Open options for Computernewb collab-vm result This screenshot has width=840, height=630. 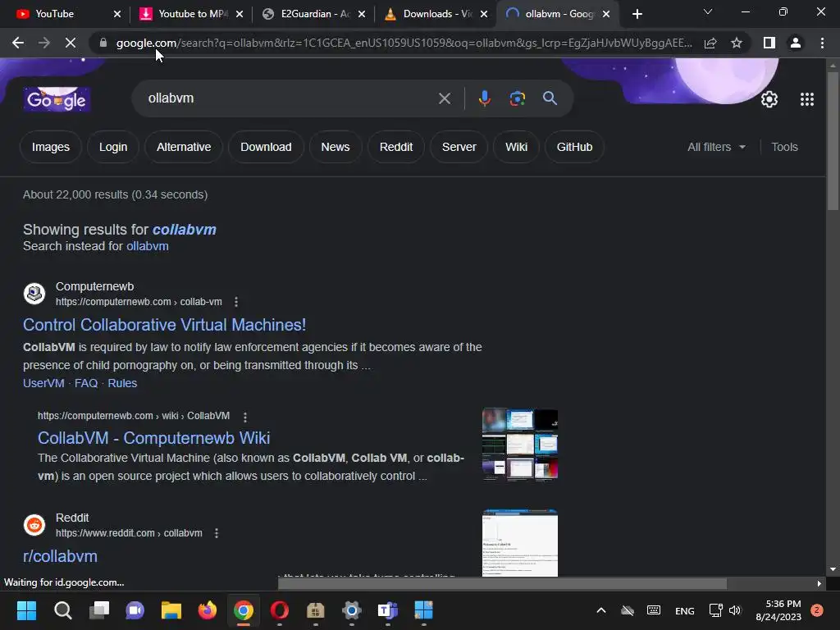coord(236,302)
